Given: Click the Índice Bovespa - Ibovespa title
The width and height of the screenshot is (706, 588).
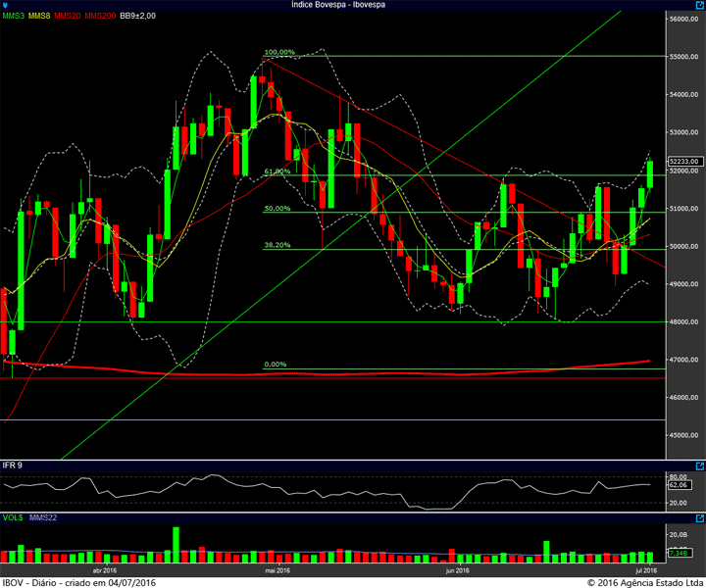Looking at the screenshot, I should coord(338,5).
